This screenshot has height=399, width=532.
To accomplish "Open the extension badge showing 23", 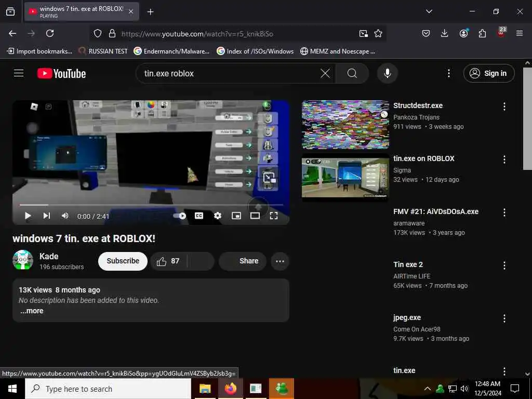I will coord(501,33).
